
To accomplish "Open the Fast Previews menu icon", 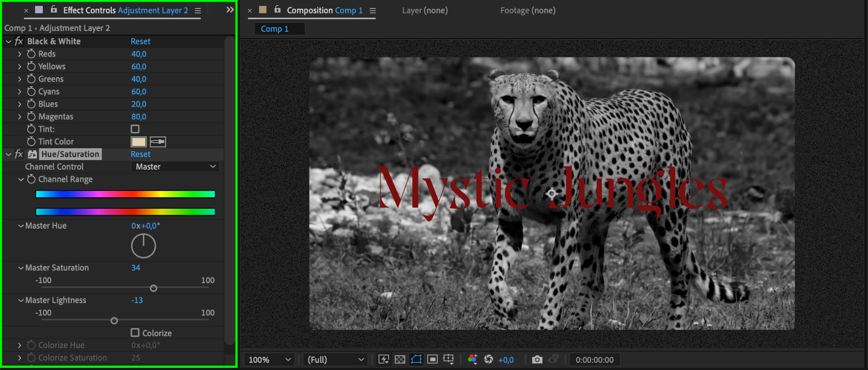I will 384,359.
